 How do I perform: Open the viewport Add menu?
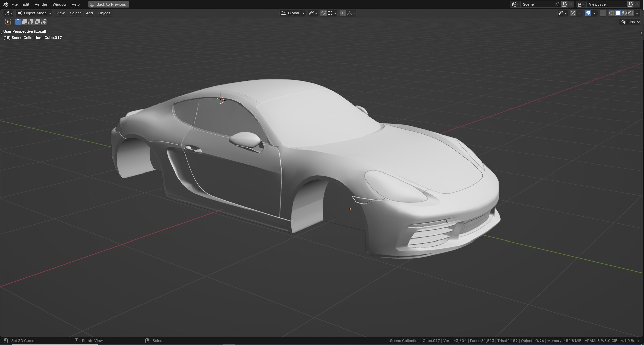click(x=89, y=13)
